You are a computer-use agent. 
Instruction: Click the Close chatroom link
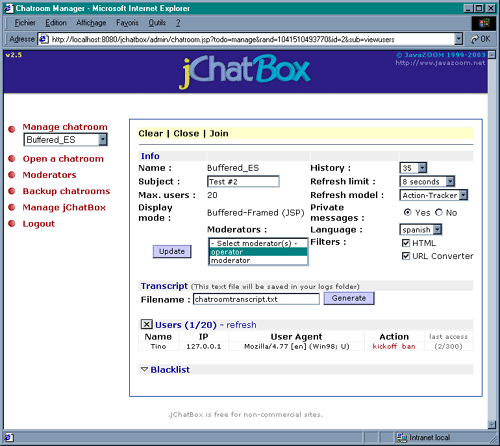tap(186, 133)
